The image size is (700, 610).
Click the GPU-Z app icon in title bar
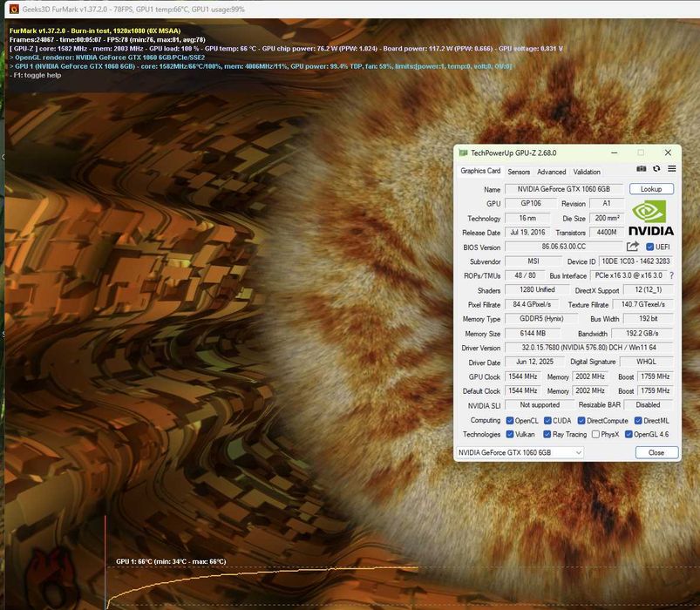click(x=463, y=153)
